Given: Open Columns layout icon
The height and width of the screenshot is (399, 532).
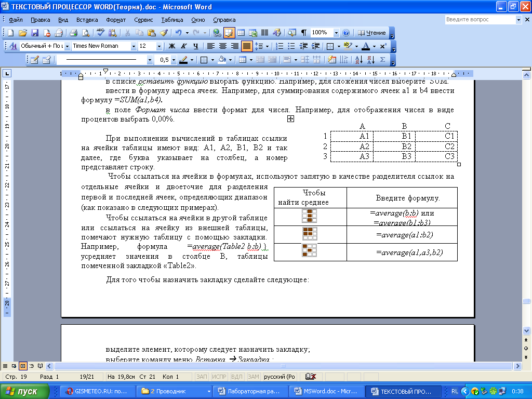Looking at the screenshot, I should 264,33.
